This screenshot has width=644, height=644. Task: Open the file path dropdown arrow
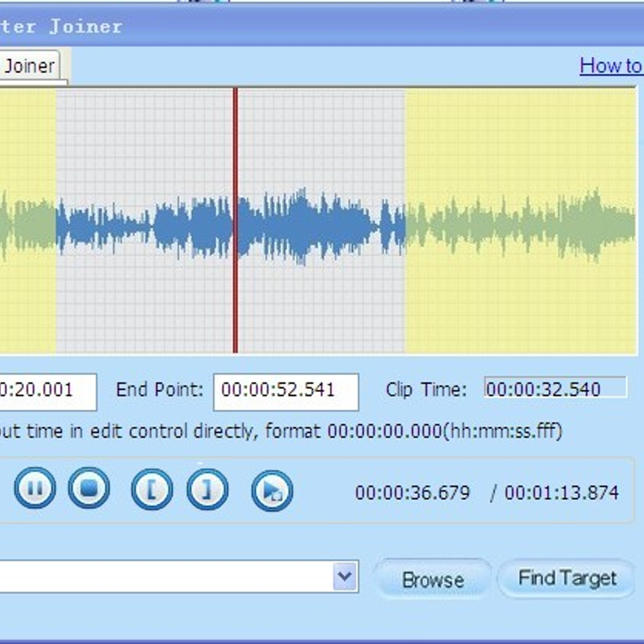[345, 577]
